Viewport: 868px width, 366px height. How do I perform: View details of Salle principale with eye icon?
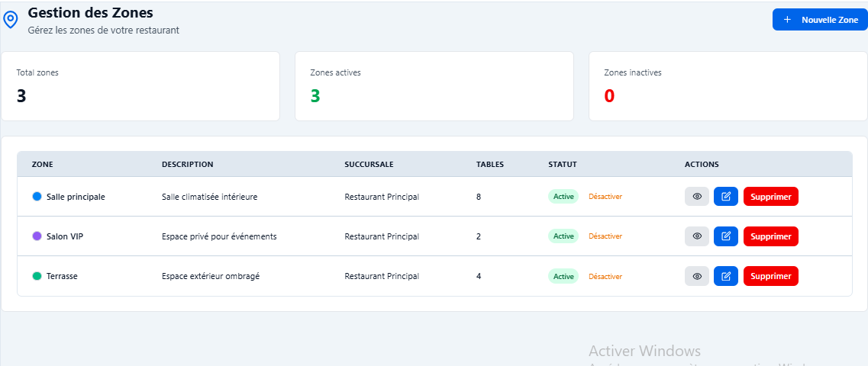(x=697, y=196)
